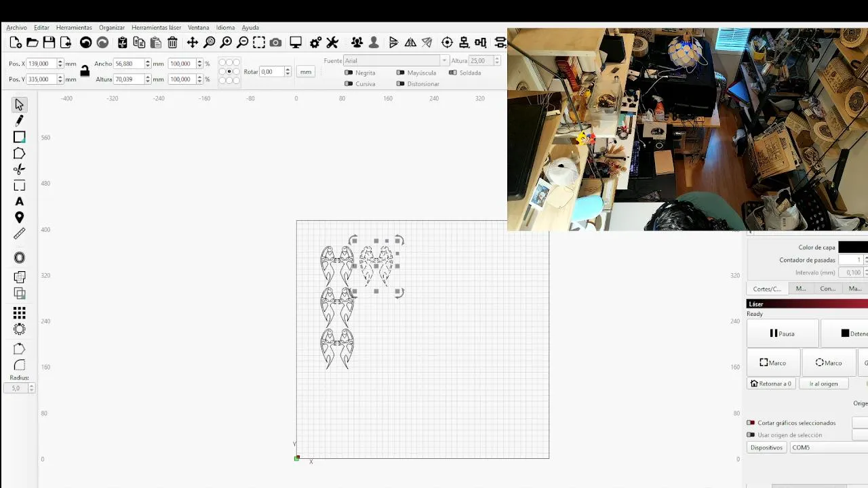The height and width of the screenshot is (488, 868).
Task: Open the Herramientas láser menu
Action: tap(157, 28)
